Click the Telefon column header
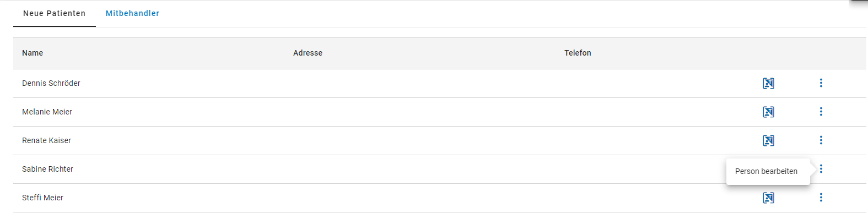 pos(578,53)
